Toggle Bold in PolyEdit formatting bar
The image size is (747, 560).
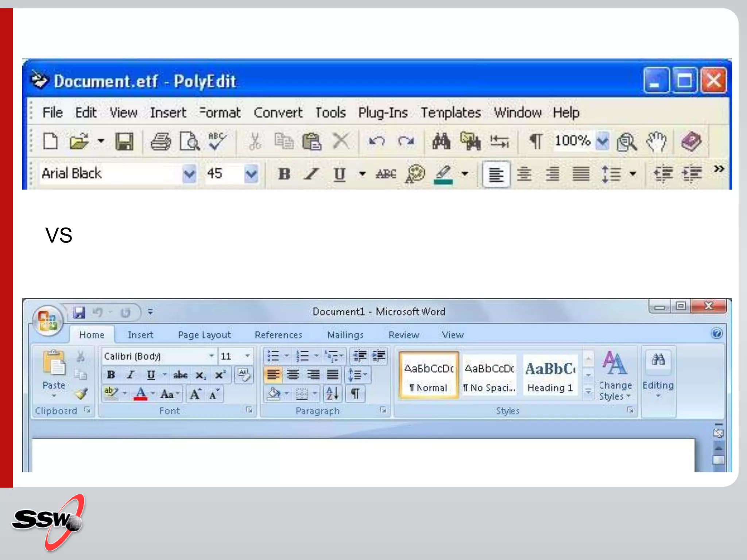284,174
